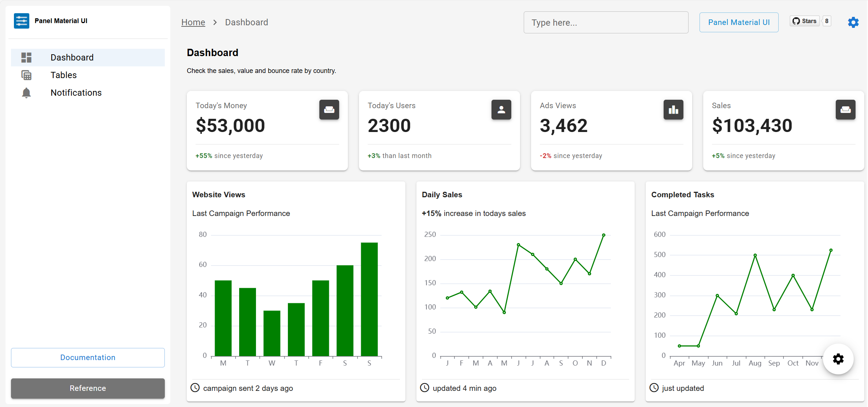Click the wallet icon on Sales card
The width and height of the screenshot is (868, 407).
[x=845, y=110]
